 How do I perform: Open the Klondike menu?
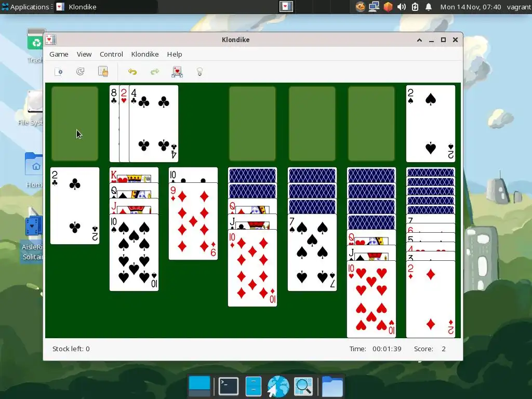point(145,54)
